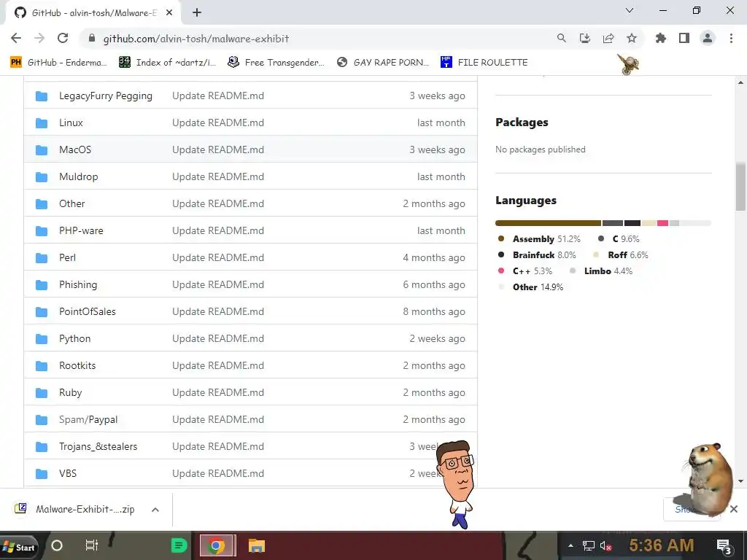This screenshot has width=747, height=560.
Task: Open the Ruby folder
Action: [x=71, y=393]
